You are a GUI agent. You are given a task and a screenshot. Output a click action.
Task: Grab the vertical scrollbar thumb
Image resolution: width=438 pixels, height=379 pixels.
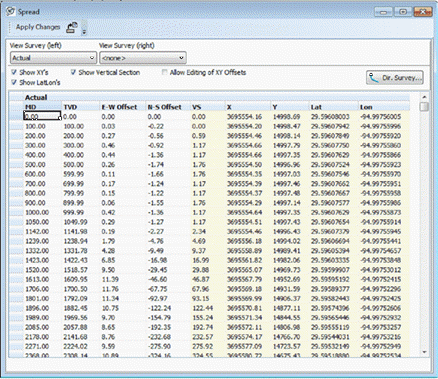pyautogui.click(x=424, y=107)
